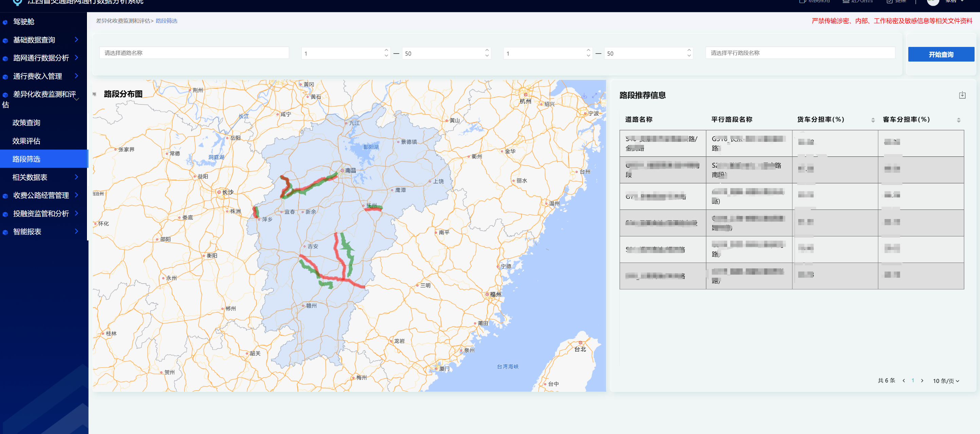Screen dimensions: 980x434
Task: Click the 开始查询 button
Action: 941,54
